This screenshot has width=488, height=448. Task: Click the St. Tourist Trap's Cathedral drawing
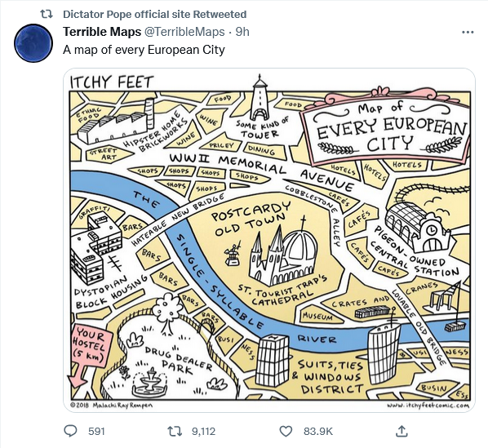pyautogui.click(x=282, y=254)
